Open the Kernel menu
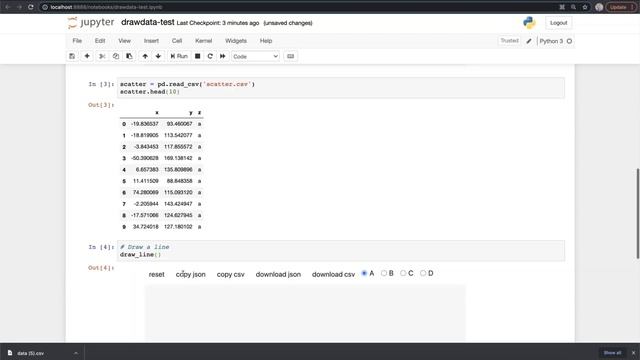 pos(203,41)
